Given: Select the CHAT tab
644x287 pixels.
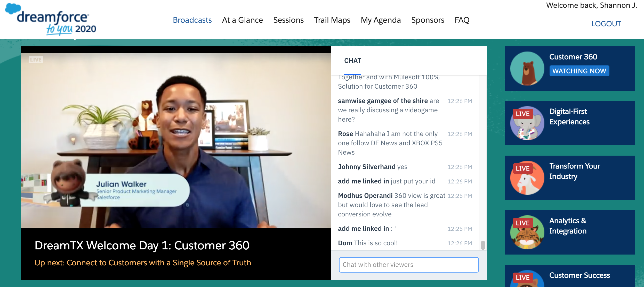Looking at the screenshot, I should [x=352, y=61].
